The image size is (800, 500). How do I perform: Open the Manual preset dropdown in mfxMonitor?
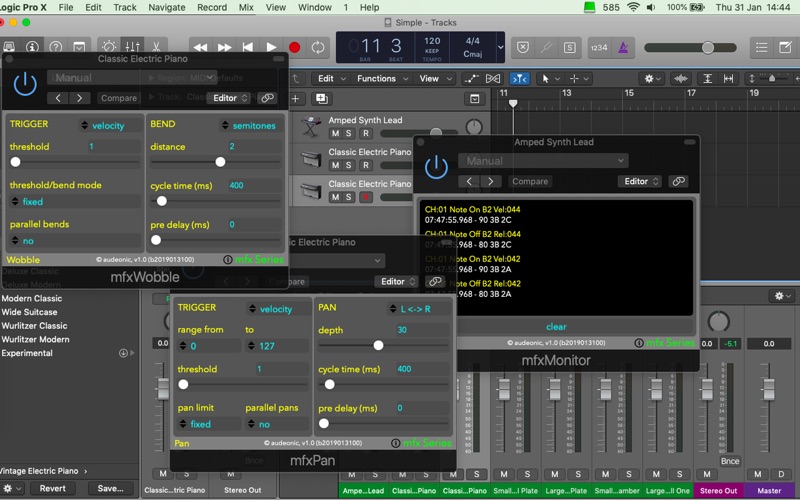point(543,161)
